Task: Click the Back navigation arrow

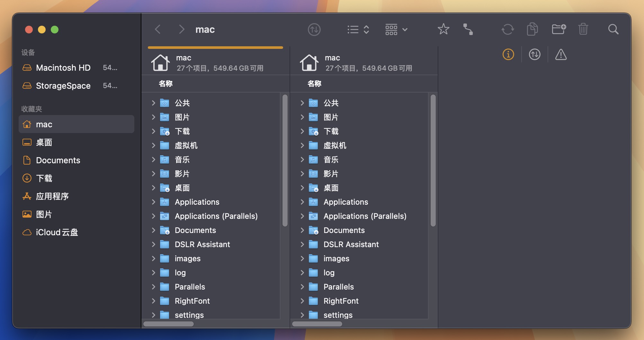Action: (x=157, y=29)
